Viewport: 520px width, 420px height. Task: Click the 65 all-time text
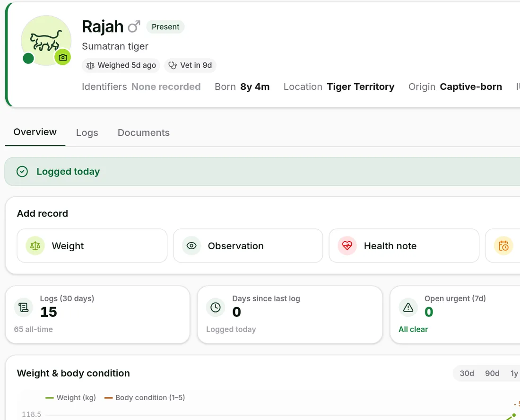34,330
